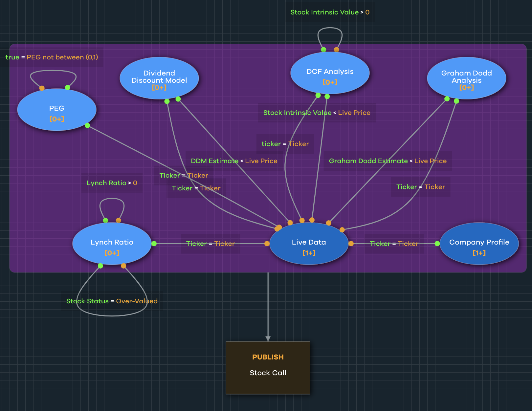Click Ticker label between Live Data and Company Profile

click(394, 244)
